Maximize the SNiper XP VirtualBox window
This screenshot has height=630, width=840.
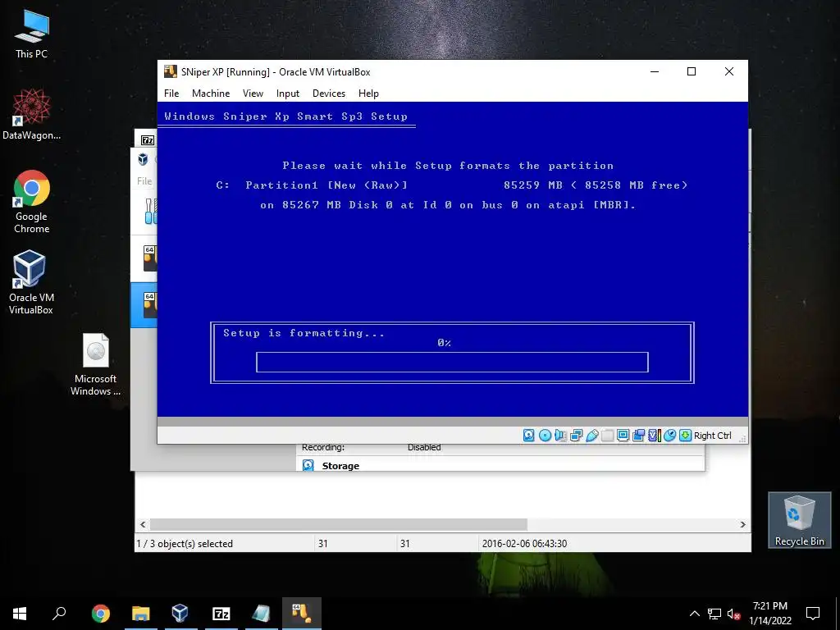692,72
